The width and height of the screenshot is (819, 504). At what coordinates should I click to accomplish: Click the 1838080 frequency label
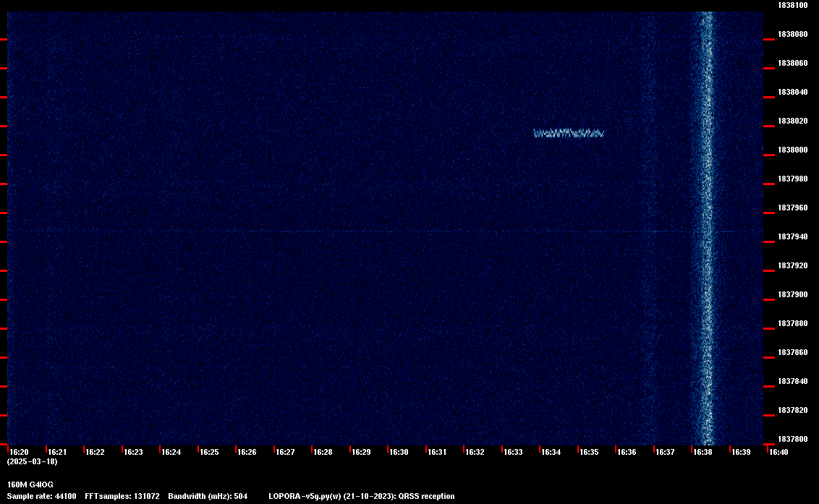(793, 34)
